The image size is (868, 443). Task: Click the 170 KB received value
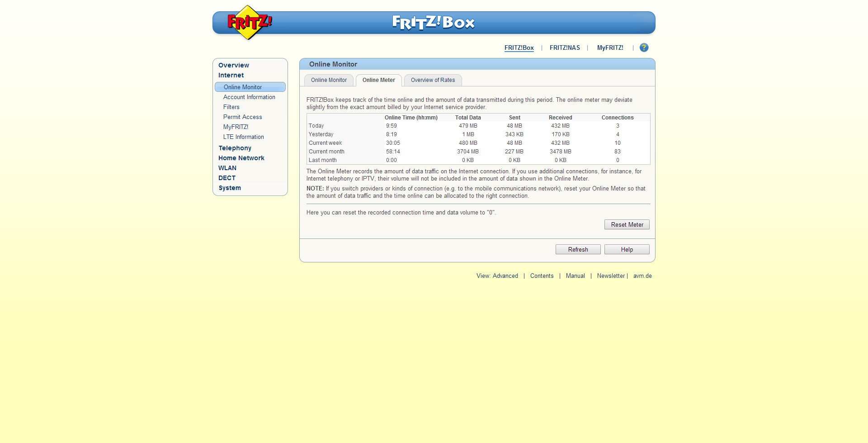pos(561,134)
